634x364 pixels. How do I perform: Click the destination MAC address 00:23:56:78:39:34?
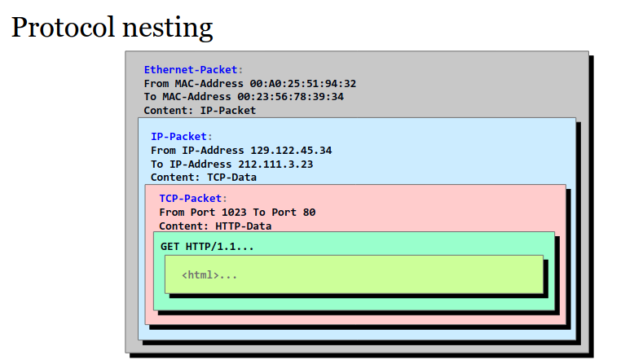pyautogui.click(x=290, y=97)
